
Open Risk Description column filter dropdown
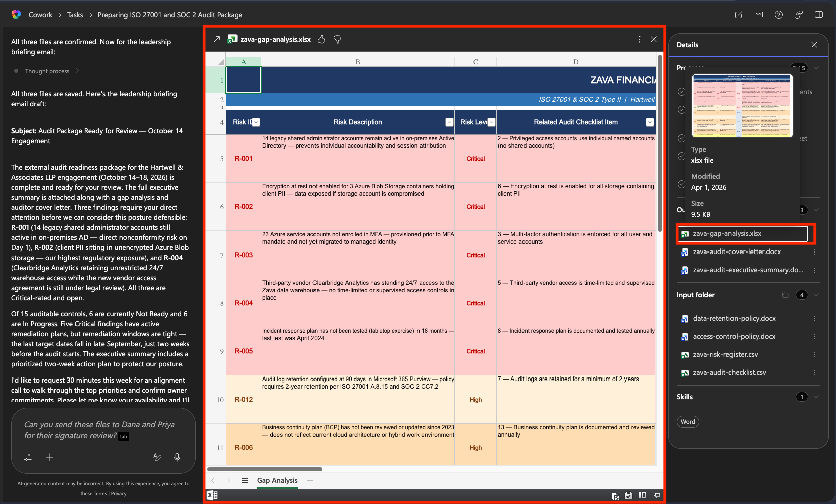pos(449,122)
